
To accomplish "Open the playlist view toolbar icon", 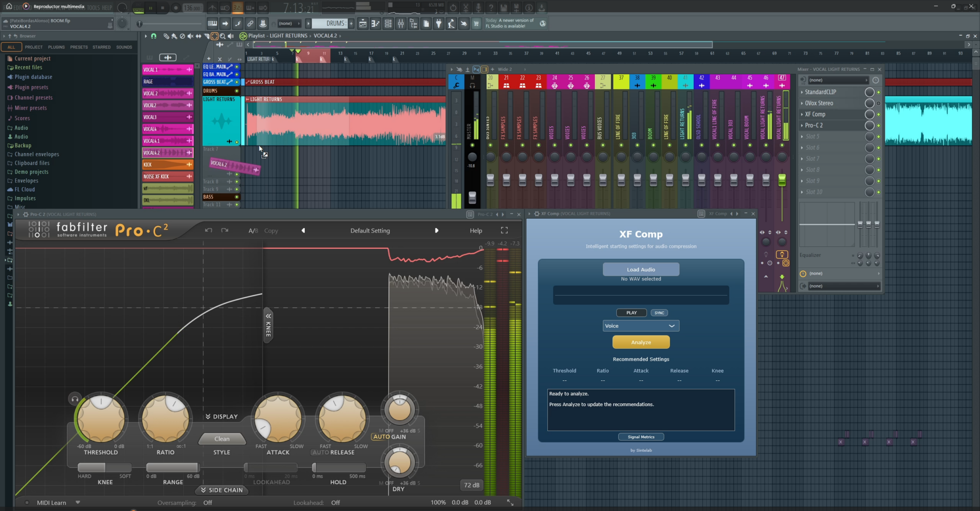I will (363, 23).
